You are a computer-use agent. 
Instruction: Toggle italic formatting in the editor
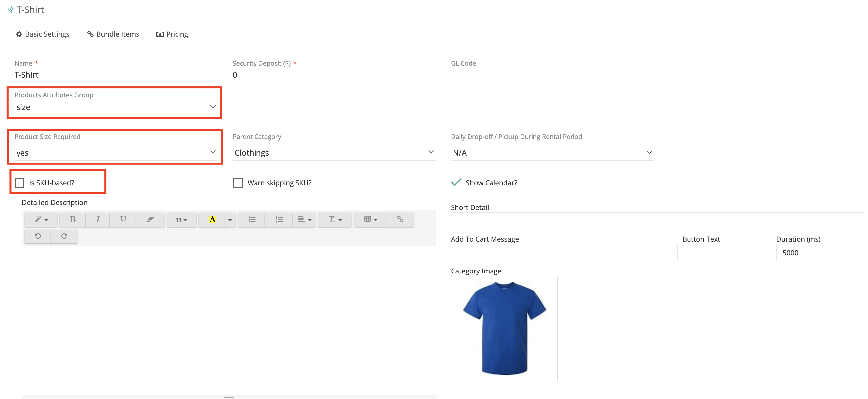(98, 220)
